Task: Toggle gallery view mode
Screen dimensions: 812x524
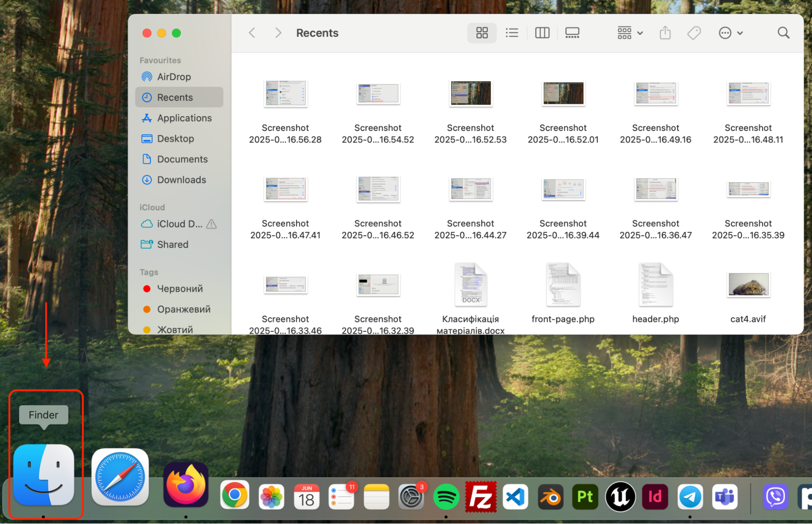Action: pyautogui.click(x=572, y=33)
